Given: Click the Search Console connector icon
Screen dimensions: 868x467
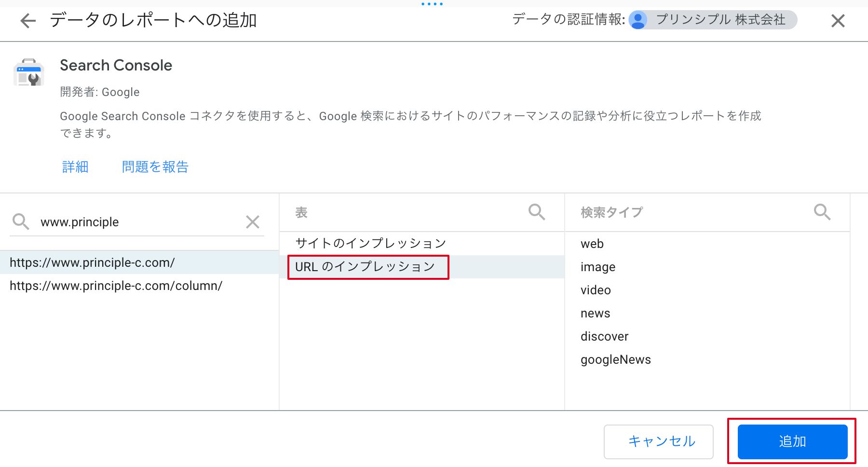Looking at the screenshot, I should [x=29, y=72].
